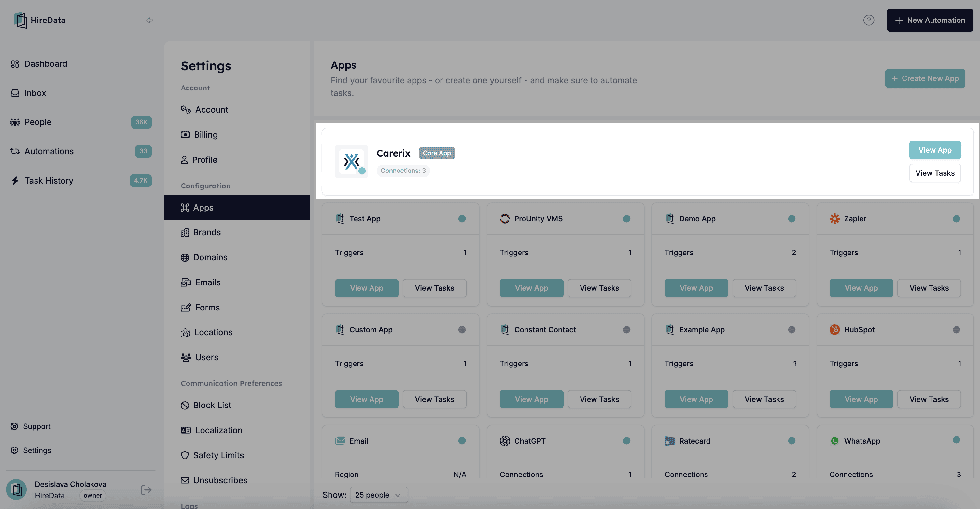This screenshot has height=509, width=980.
Task: Click the Custom App grey status dot
Action: (462, 330)
